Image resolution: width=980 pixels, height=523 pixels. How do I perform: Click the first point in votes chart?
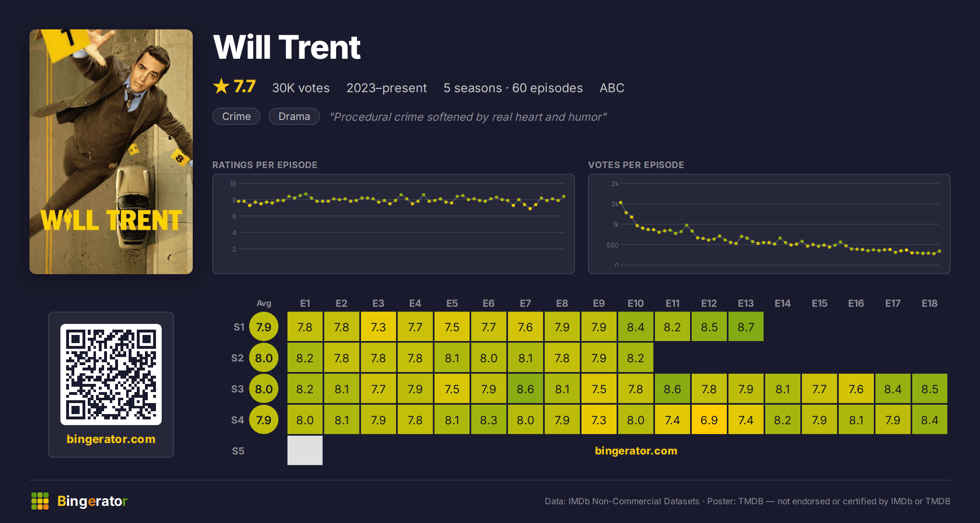(621, 202)
